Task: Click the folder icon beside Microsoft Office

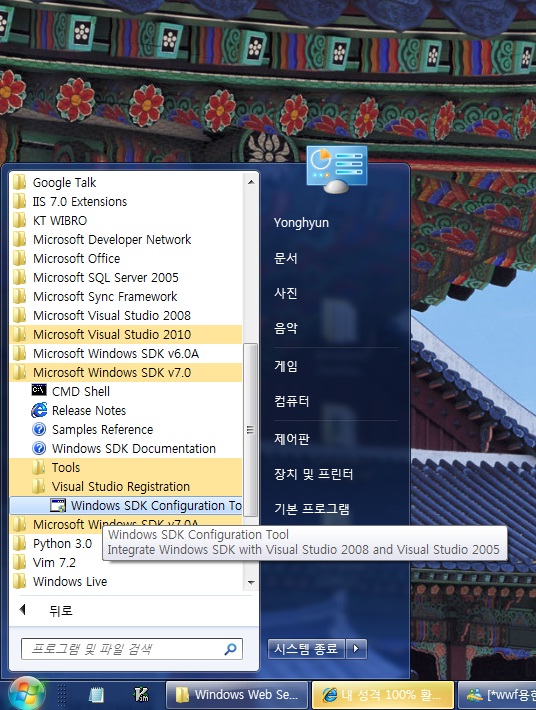Action: pyautogui.click(x=19, y=259)
